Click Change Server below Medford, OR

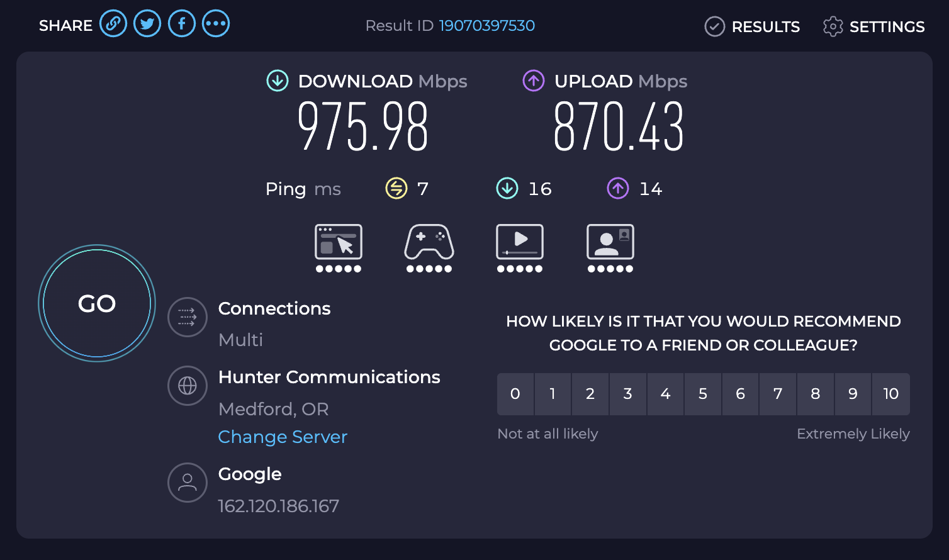coord(283,437)
